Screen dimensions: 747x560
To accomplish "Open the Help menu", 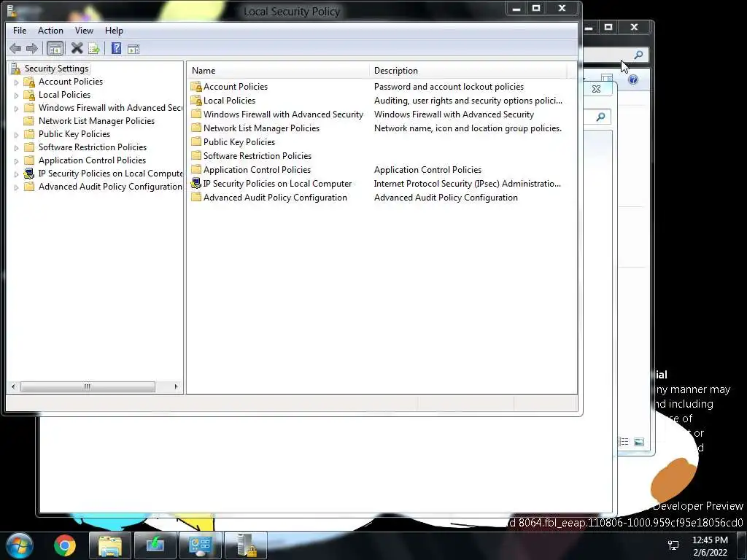I will tap(114, 31).
